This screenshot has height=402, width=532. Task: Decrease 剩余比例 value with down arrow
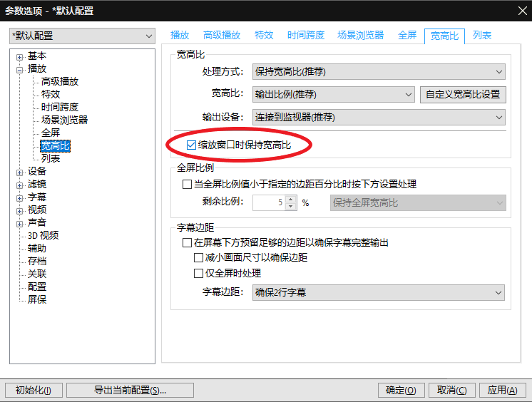(x=291, y=206)
